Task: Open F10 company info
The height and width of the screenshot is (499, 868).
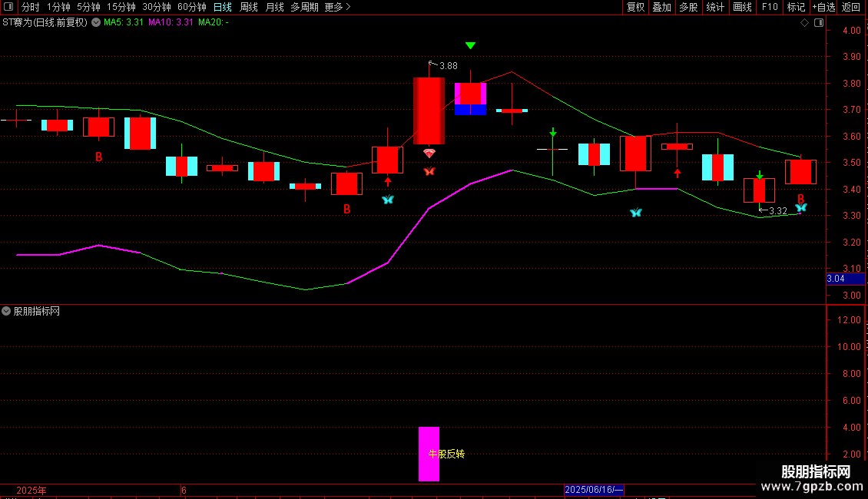Action: (770, 7)
